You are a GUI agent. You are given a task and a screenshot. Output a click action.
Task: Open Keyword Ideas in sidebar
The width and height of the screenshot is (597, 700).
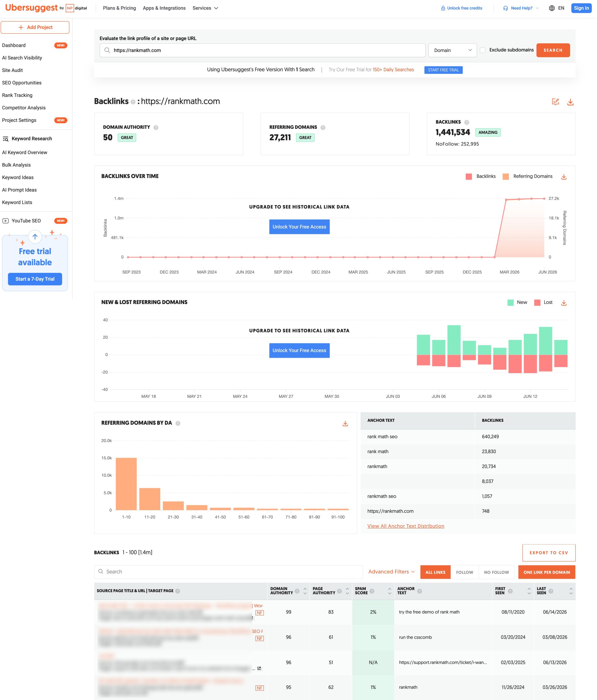point(18,177)
